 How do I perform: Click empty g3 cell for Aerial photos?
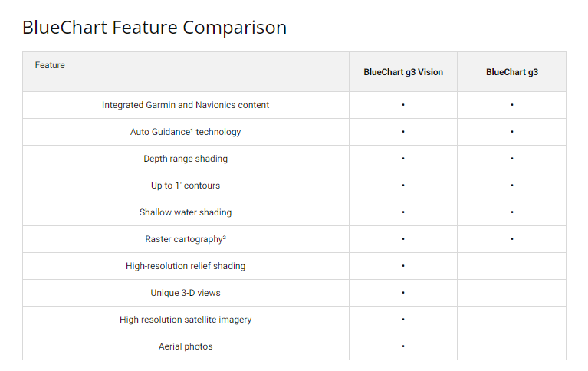511,346
